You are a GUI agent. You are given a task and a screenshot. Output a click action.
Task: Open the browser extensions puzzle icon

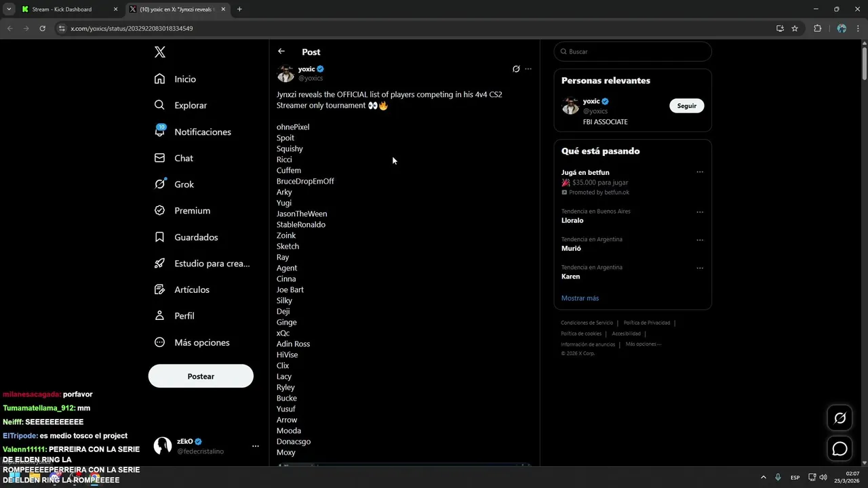(817, 28)
